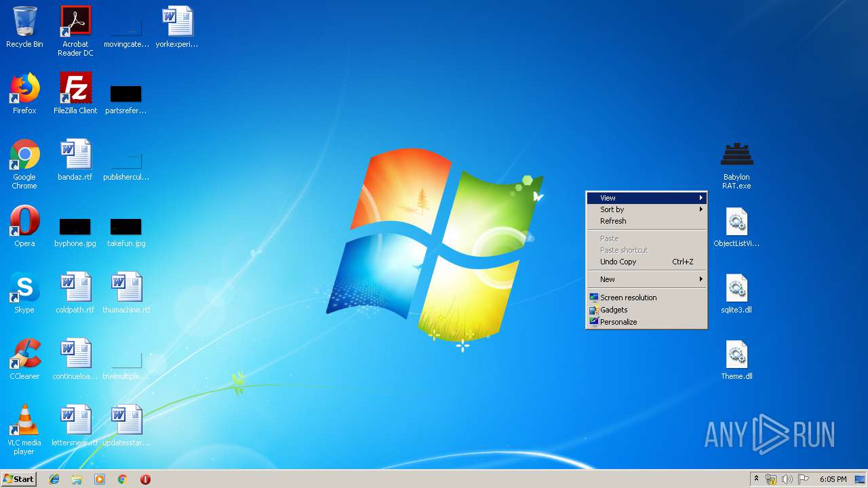Select the bandaz.rtf document icon
Viewport: 868px width, 488px height.
75,160
